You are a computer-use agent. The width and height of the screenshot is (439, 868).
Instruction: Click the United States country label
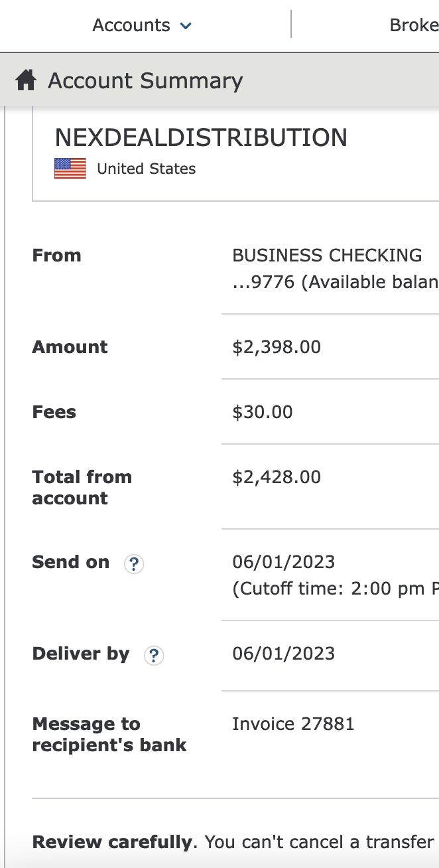click(147, 169)
